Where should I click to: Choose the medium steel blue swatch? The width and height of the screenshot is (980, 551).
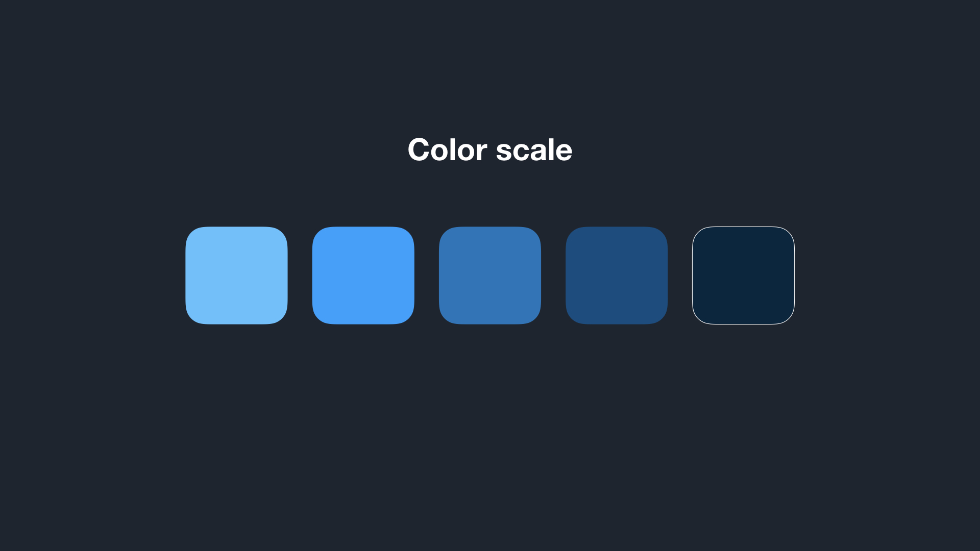489,275
